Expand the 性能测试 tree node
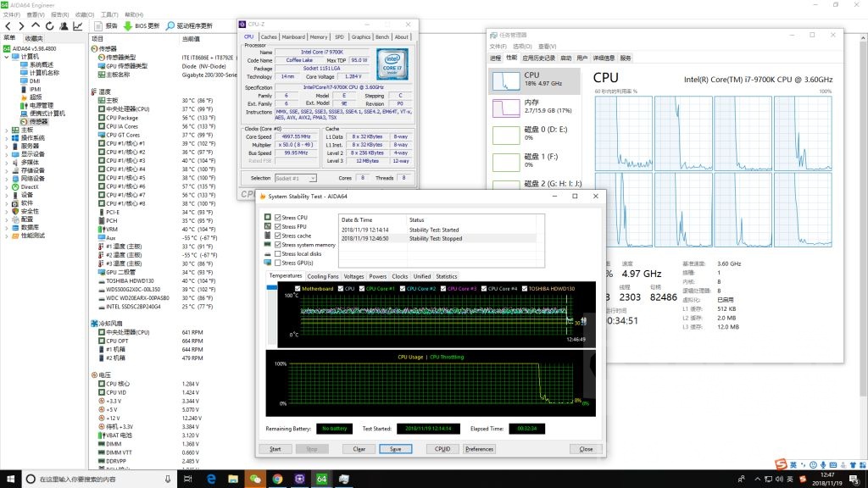 click(7, 236)
